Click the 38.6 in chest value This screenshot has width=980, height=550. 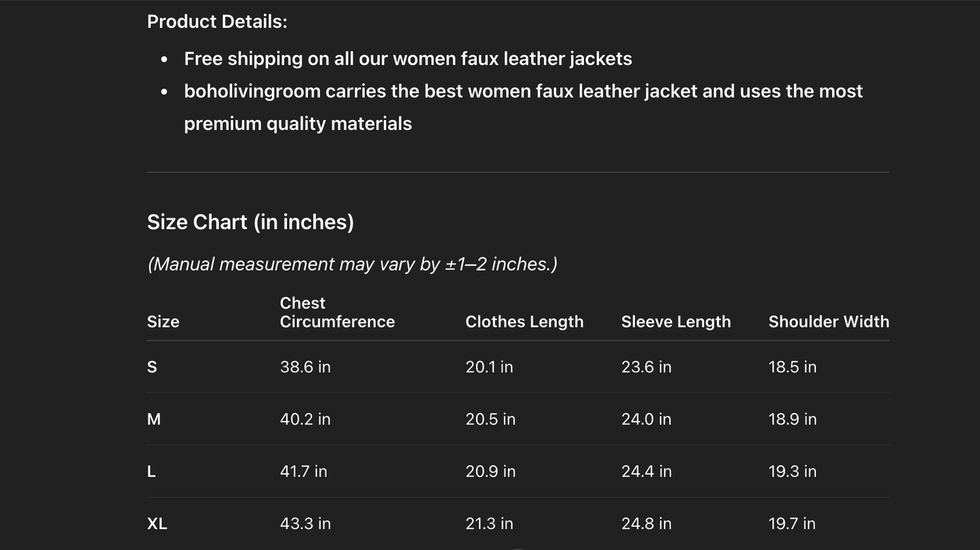click(x=305, y=367)
